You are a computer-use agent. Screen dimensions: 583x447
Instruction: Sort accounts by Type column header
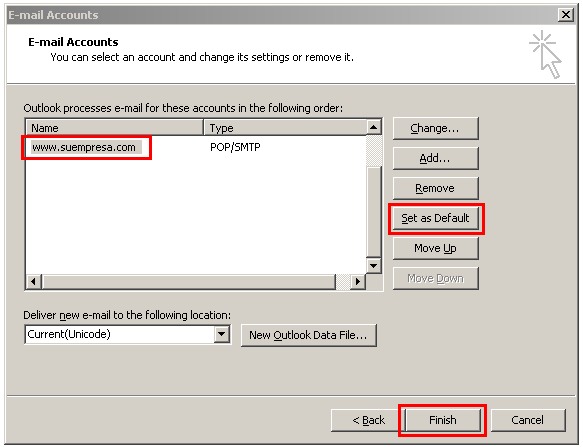(285, 128)
